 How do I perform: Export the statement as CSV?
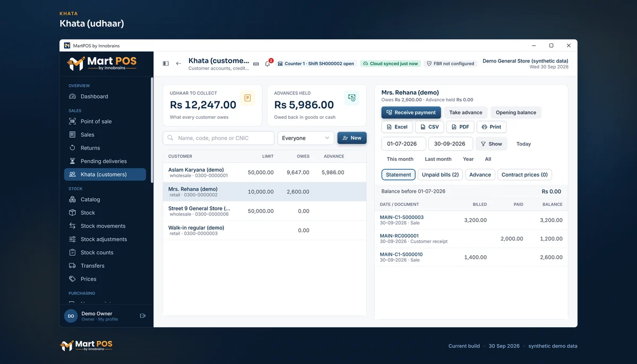click(429, 127)
